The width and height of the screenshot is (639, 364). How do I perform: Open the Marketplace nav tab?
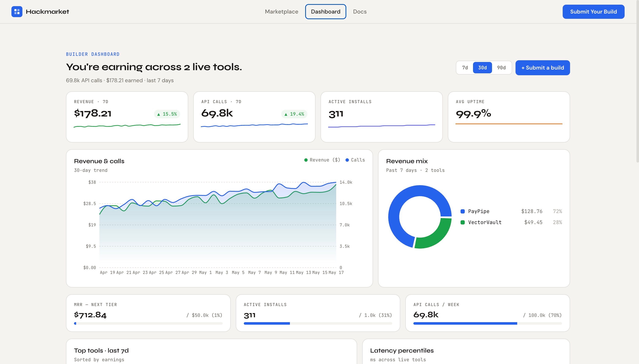coord(281,11)
